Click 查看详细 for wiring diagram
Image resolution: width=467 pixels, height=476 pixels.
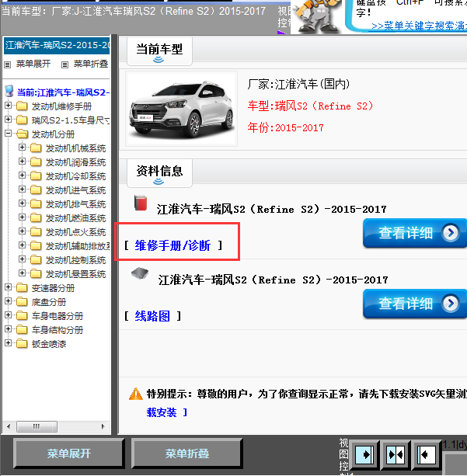coord(414,304)
